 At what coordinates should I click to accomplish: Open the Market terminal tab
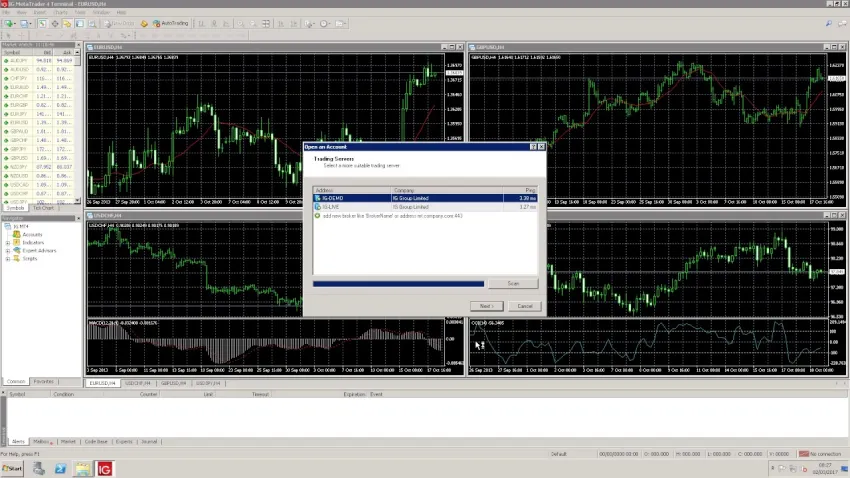[x=68, y=442]
